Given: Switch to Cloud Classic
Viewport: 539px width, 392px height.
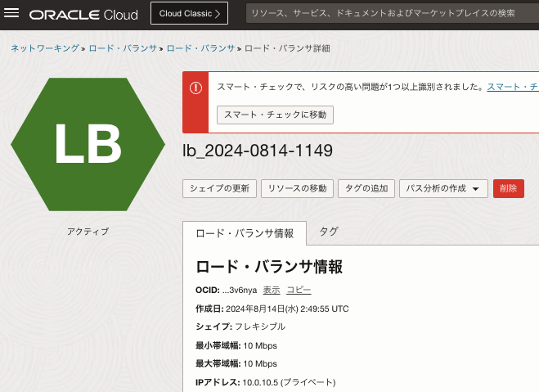Looking at the screenshot, I should click(189, 13).
